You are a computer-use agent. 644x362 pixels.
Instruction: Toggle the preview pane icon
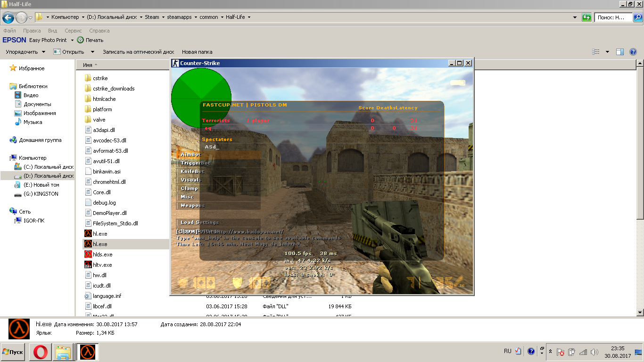pos(620,52)
